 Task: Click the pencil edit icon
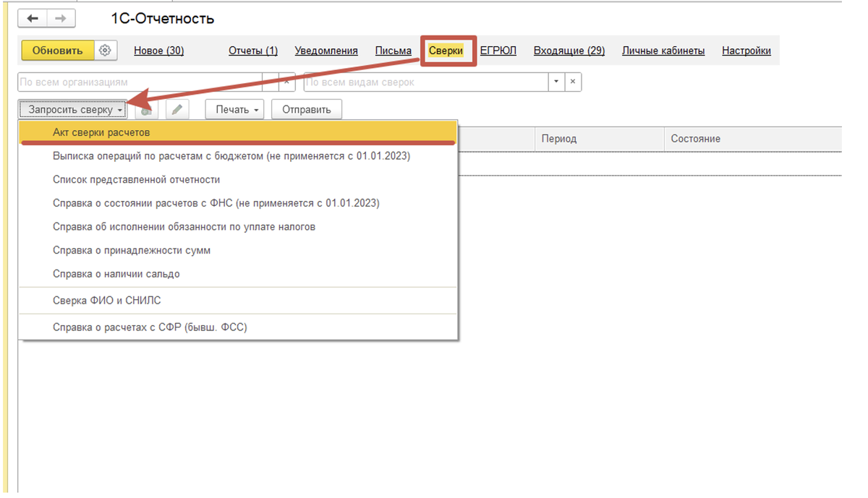coord(177,110)
